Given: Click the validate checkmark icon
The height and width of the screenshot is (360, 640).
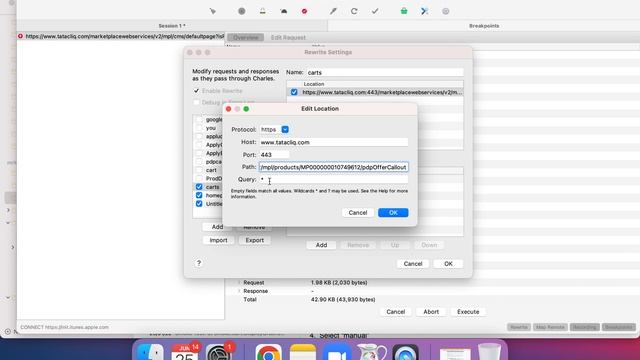Looking at the screenshot, I should (x=375, y=11).
